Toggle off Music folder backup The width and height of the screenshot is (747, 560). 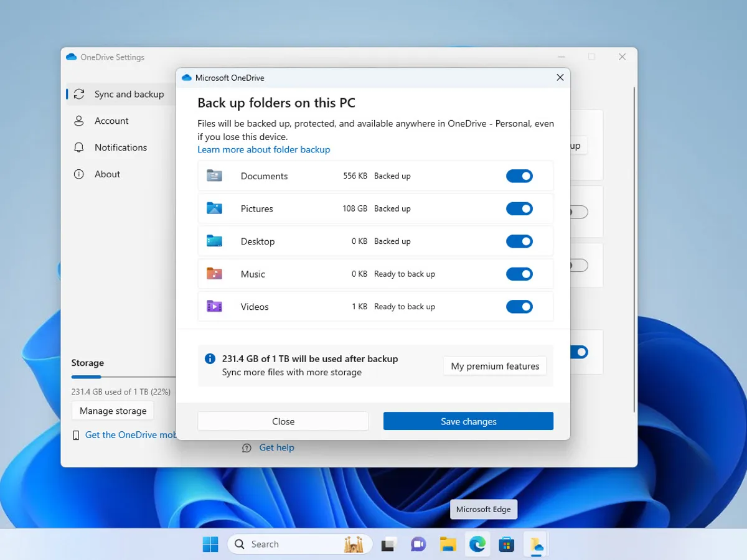coord(519,274)
